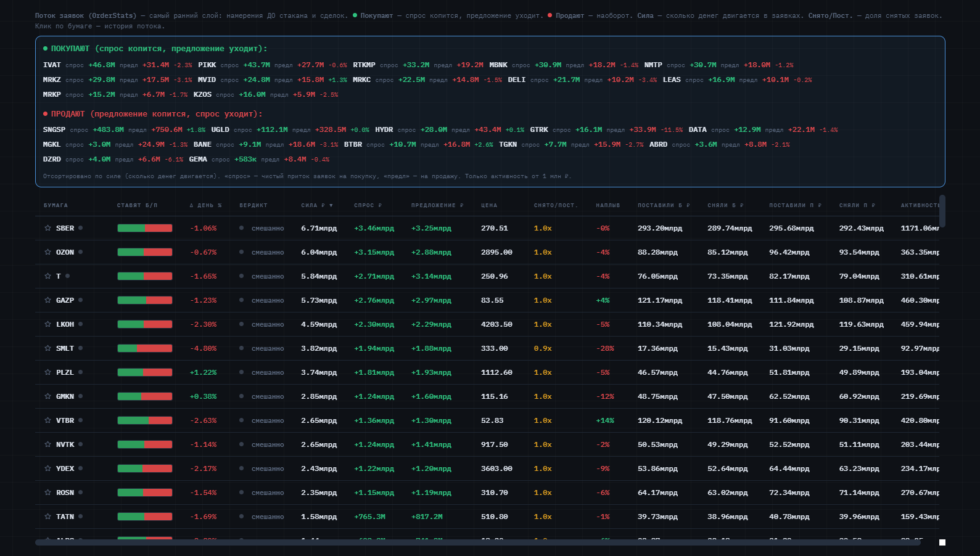The height and width of the screenshot is (556, 980).
Task: Add GAZP to favorites via star
Action: click(47, 300)
